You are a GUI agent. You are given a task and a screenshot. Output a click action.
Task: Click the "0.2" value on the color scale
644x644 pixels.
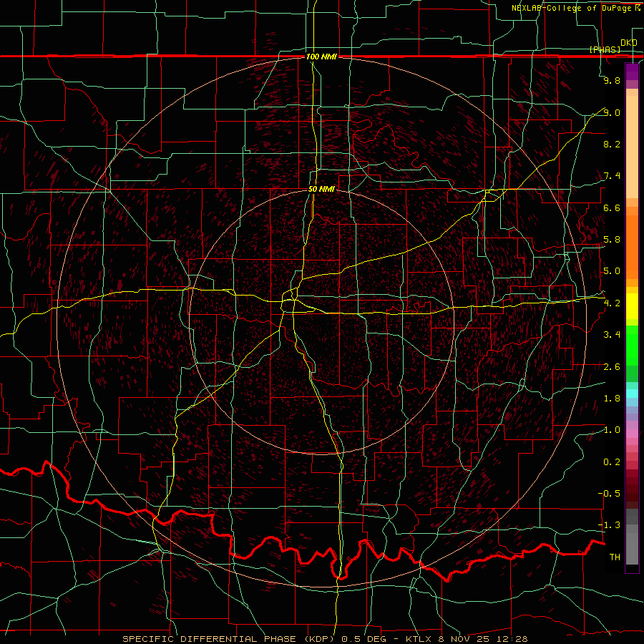click(612, 462)
